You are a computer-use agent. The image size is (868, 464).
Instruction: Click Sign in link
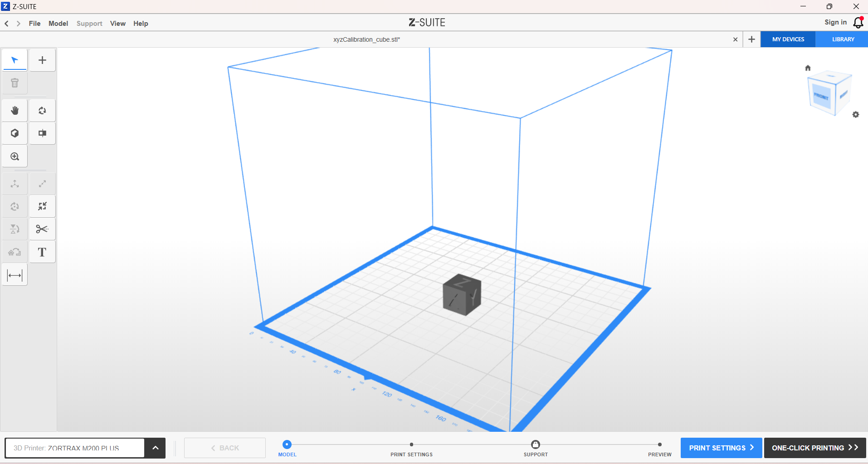point(835,22)
